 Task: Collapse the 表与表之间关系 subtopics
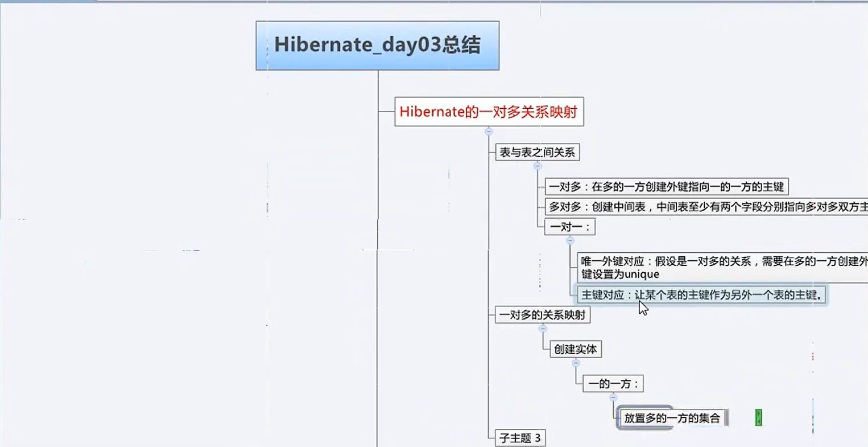(x=538, y=166)
